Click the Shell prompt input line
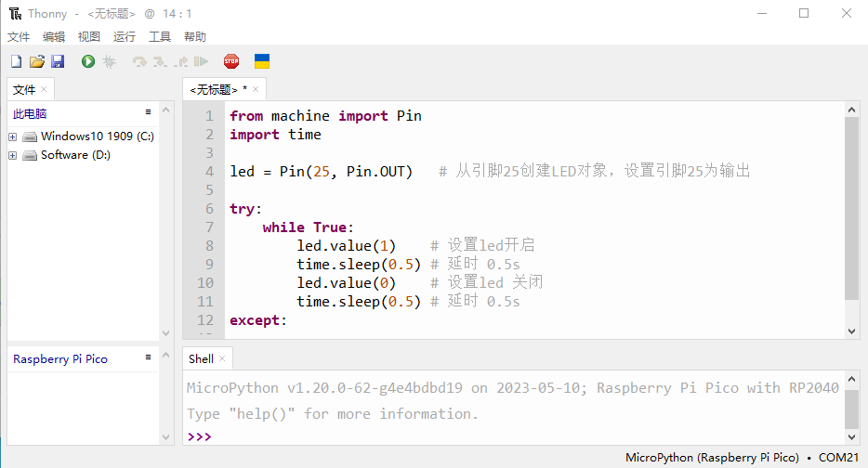Screen dimensions: 868x468 point(513,436)
